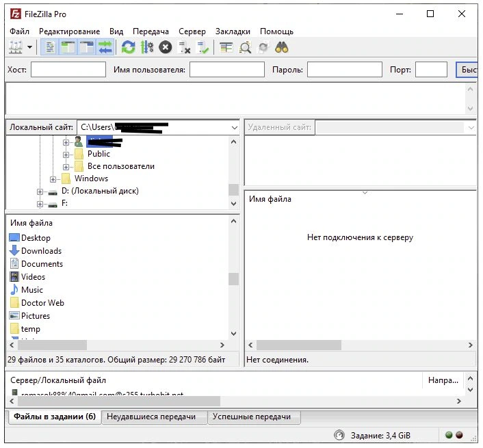This screenshot has width=483, height=448.
Task: Search files with binoculars icon
Action: pos(282,47)
